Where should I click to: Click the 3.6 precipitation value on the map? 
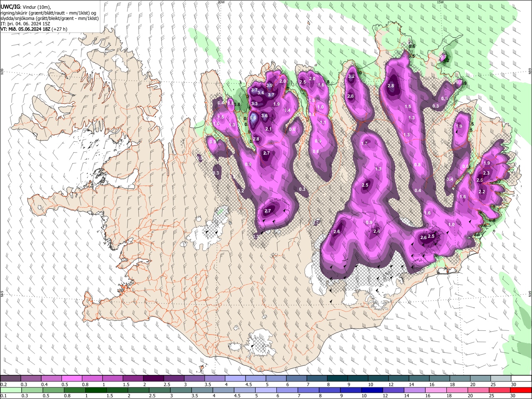(264, 116)
